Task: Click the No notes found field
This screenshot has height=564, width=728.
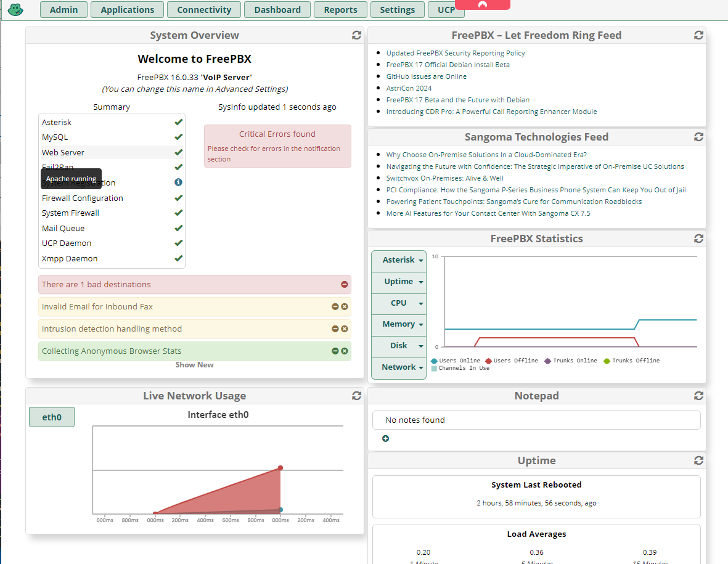Action: coord(536,420)
